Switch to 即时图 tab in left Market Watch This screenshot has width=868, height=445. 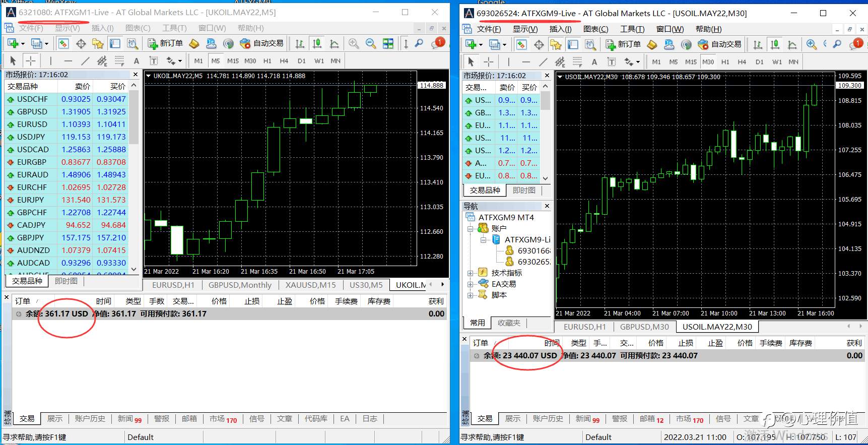click(x=66, y=281)
